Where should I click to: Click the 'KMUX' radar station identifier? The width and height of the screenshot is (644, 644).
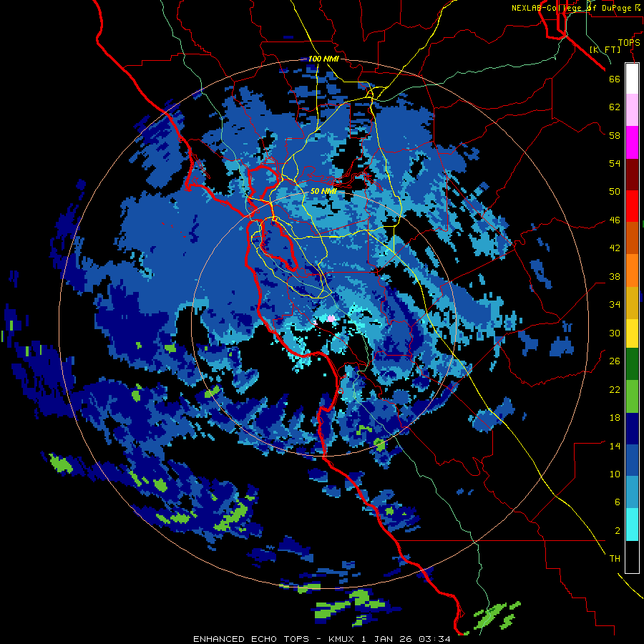(341, 639)
